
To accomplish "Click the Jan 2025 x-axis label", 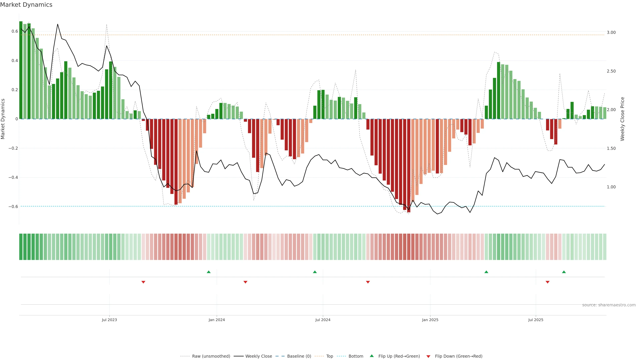I will [x=430, y=320].
